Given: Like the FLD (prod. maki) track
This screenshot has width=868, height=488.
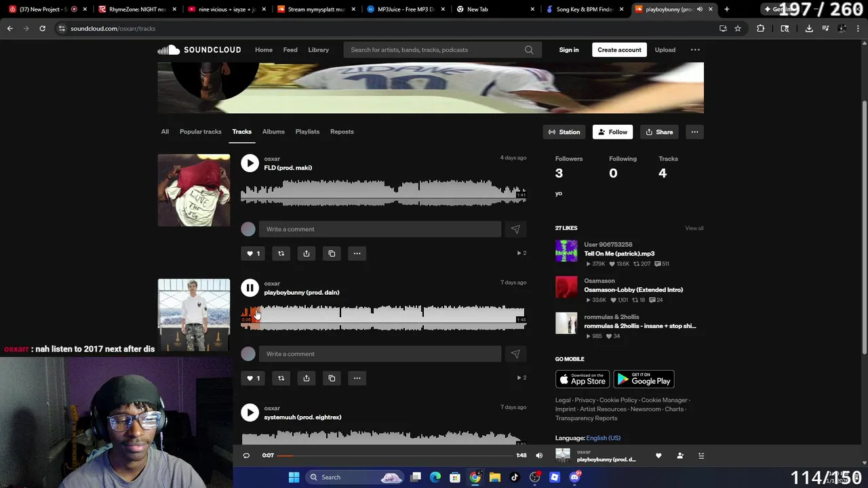Looking at the screenshot, I should click(x=252, y=253).
